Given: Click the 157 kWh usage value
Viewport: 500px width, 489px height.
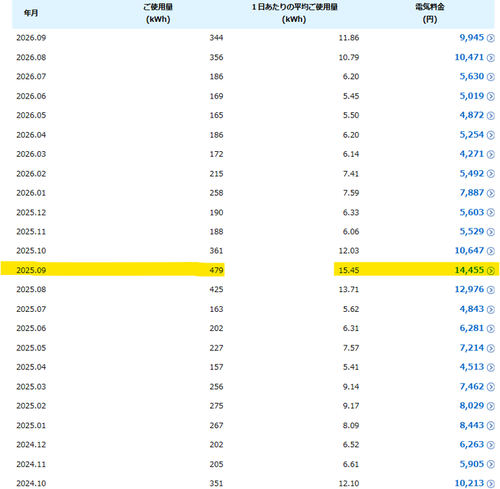Looking at the screenshot, I should (x=216, y=367).
